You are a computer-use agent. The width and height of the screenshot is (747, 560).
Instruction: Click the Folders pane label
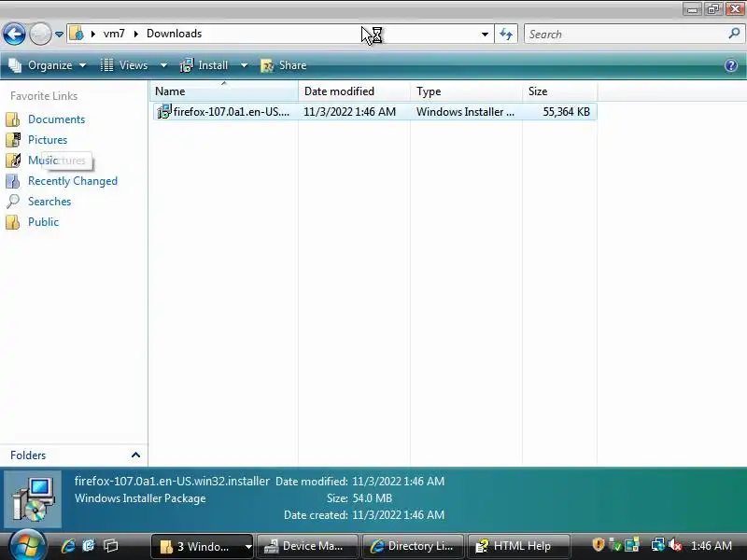[x=28, y=455]
